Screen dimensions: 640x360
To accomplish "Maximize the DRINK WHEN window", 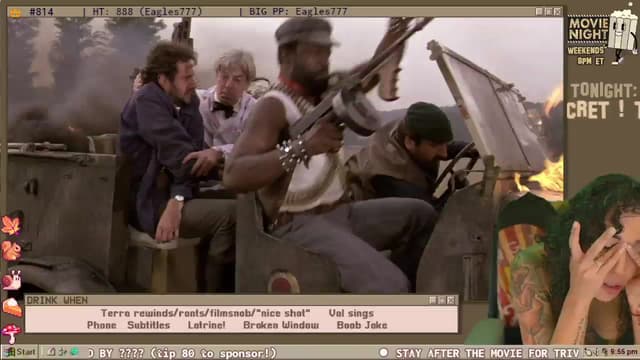I will 442,300.
